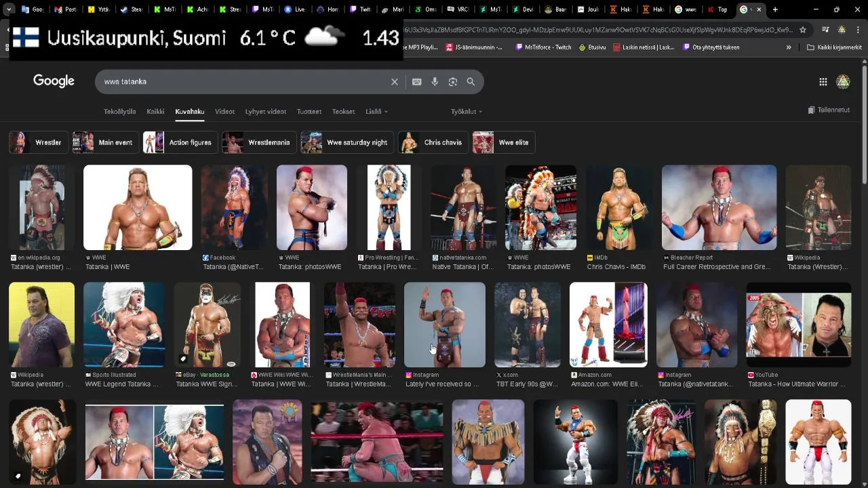The image size is (868, 488).
Task: Filter images by Wwe elite chip
Action: [x=504, y=142]
